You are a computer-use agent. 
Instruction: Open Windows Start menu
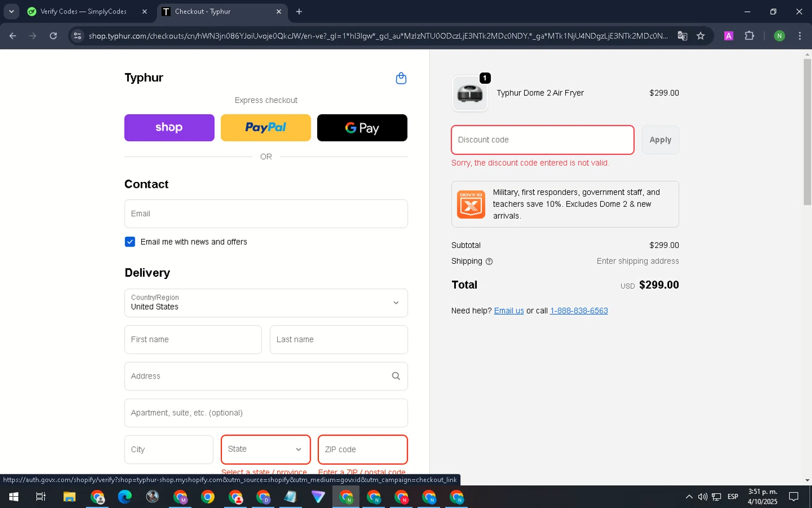pyautogui.click(x=14, y=497)
